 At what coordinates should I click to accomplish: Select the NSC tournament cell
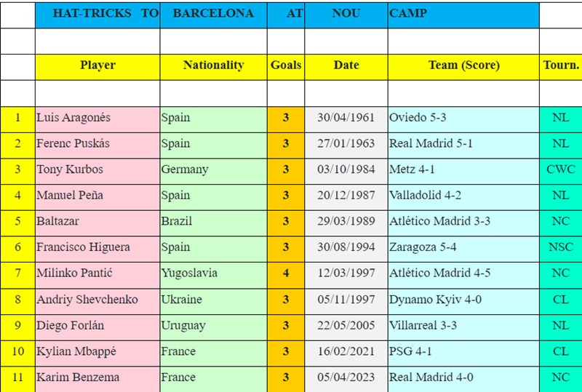[561, 249]
